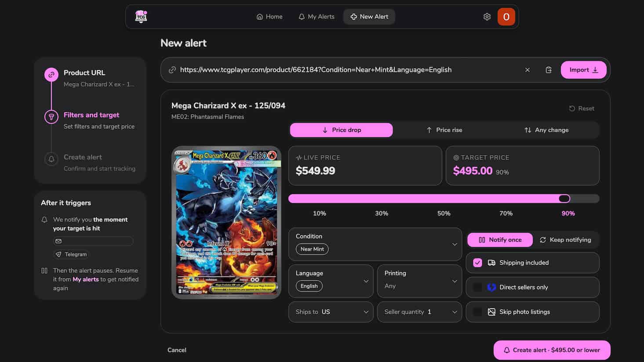Open My alerts link in sidebar text
Viewport: 644px width, 362px height.
pyautogui.click(x=86, y=279)
